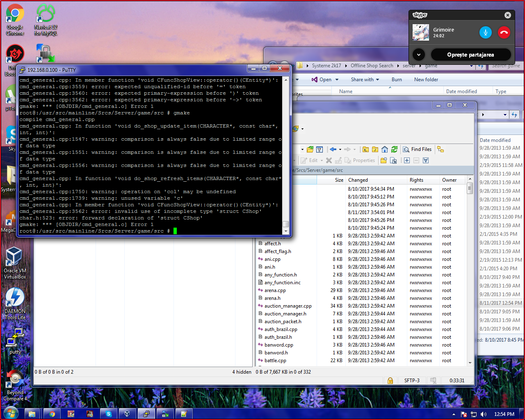Click the invert selection icon in WinSCP
This screenshot has height=420, width=525.
click(x=426, y=160)
